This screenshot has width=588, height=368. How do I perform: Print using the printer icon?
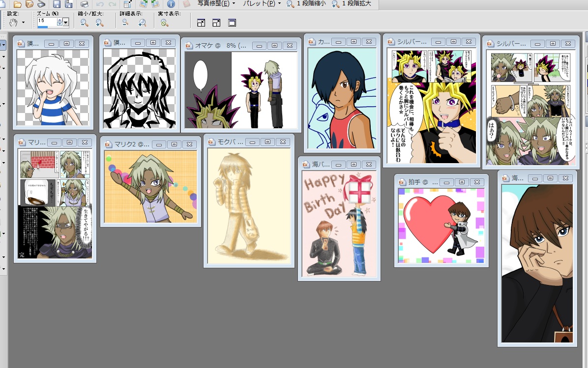tap(85, 4)
